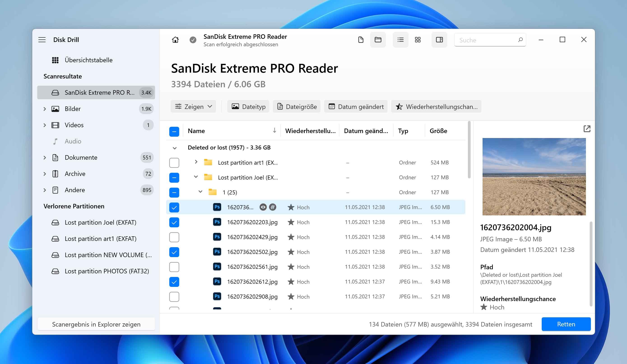Expand the Archive category chevron
This screenshot has width=627, height=364.
(45, 174)
